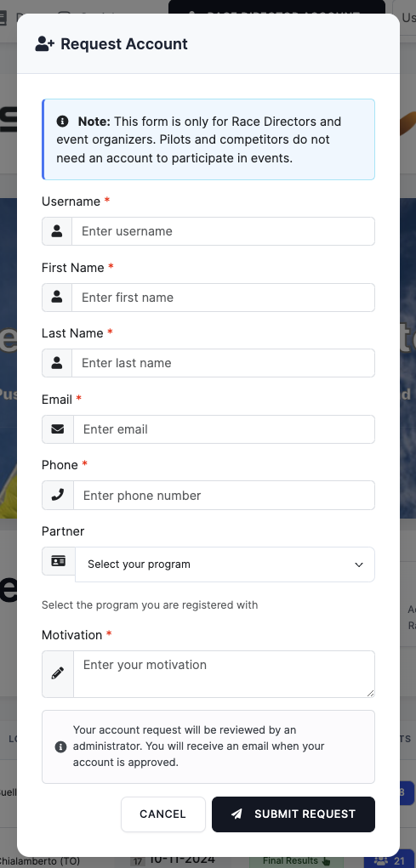
Task: Click the person icon beside Last Name field
Action: tap(57, 363)
